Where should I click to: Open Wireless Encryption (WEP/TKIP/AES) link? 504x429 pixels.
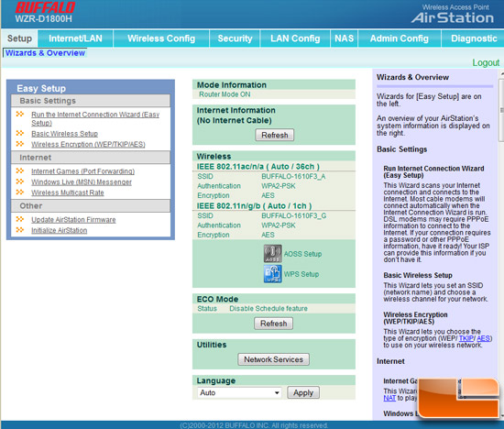tap(88, 144)
